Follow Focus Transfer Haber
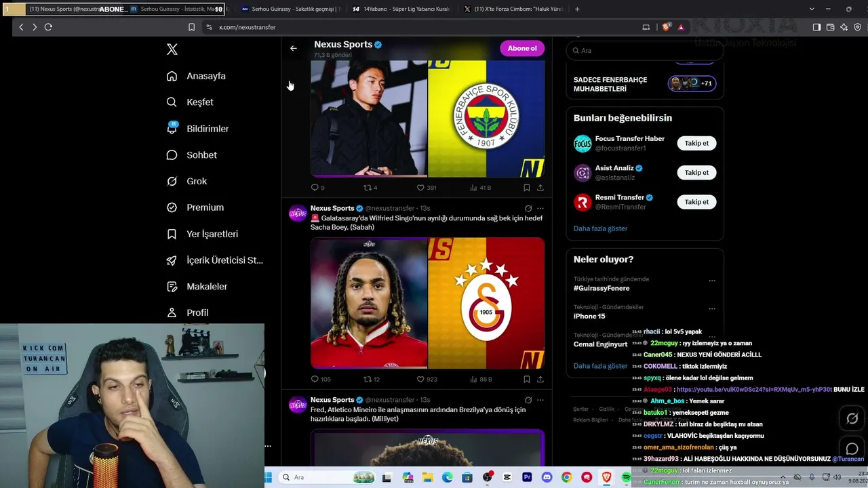The height and width of the screenshot is (488, 868). 696,143
